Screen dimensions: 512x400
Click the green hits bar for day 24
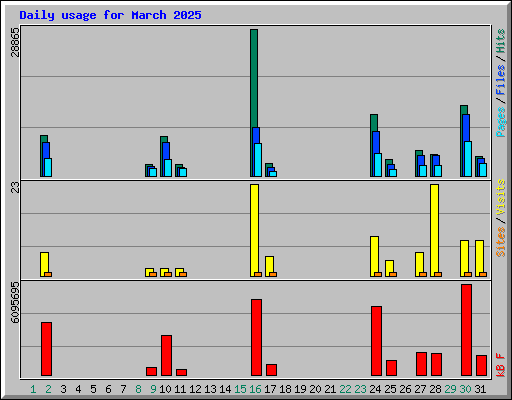(x=374, y=123)
